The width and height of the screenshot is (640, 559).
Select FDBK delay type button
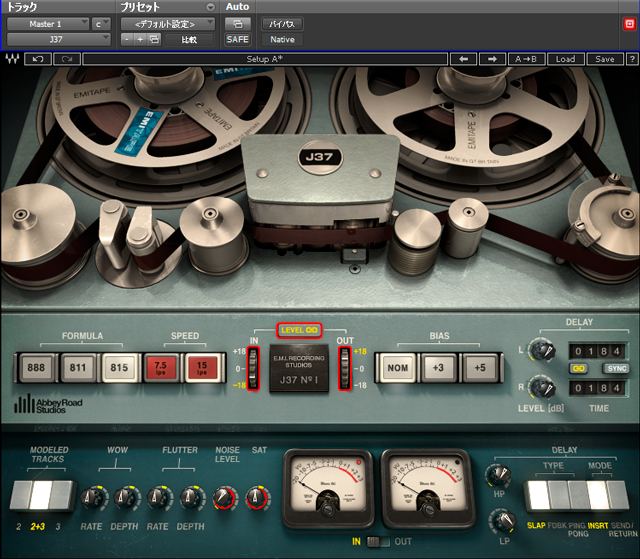[x=557, y=495]
